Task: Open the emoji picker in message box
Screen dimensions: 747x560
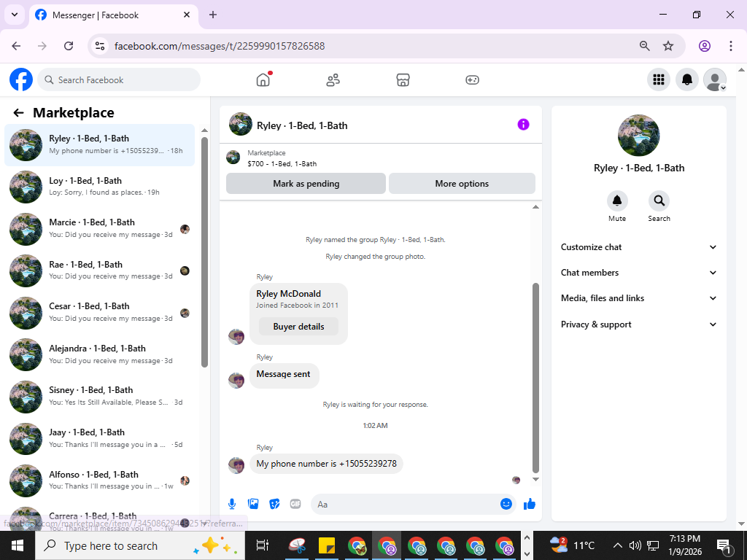Action: (x=506, y=504)
